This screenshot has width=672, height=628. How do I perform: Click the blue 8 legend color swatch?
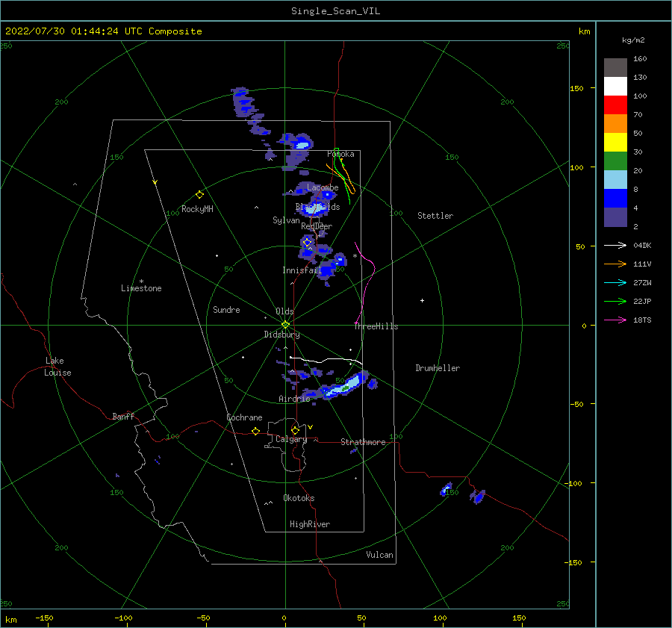(615, 198)
